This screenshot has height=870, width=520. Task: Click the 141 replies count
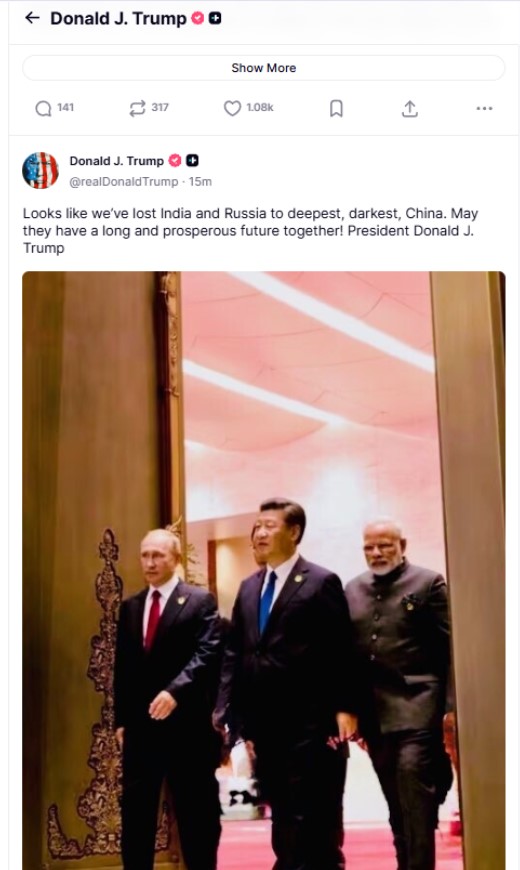[x=65, y=108]
